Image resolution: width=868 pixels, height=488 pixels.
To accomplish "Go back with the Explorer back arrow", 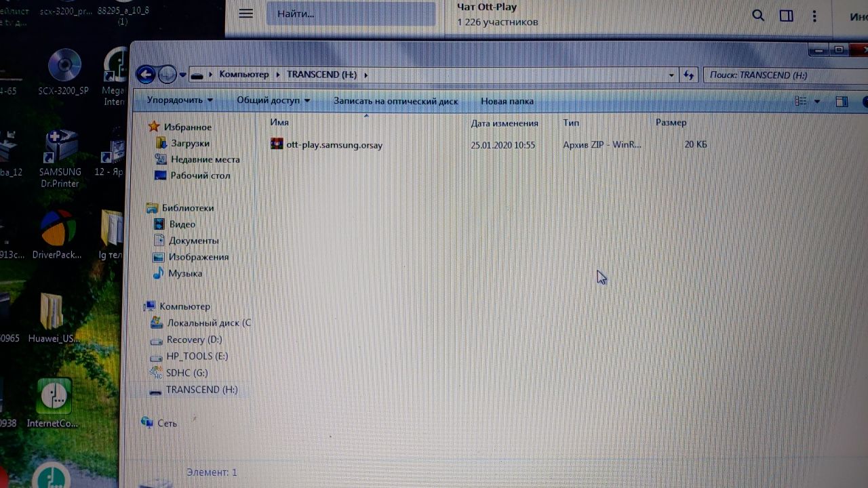I will (x=145, y=74).
